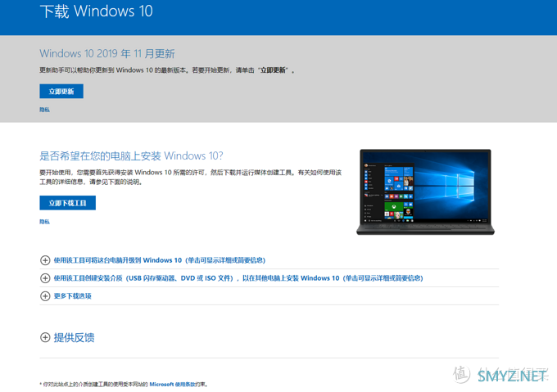Viewport: 557px width, 392px height.
Task: Click plus icon beside 升级到 Windows 10 row
Action: (x=45, y=260)
